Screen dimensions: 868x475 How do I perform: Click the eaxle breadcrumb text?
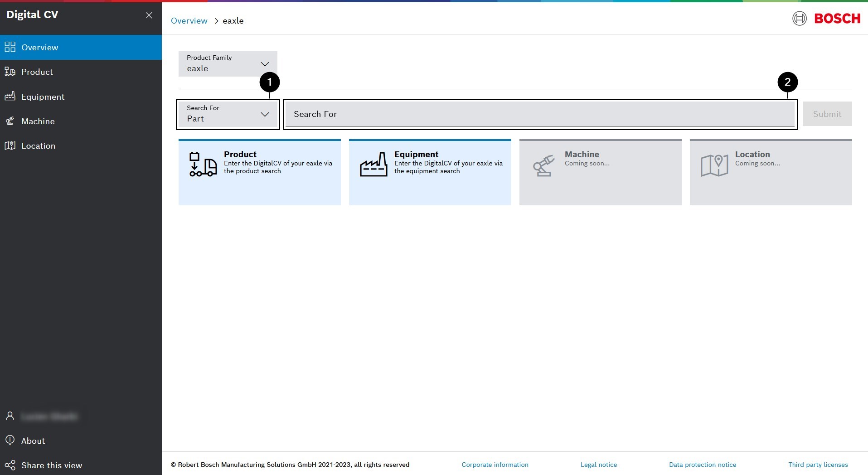tap(233, 21)
